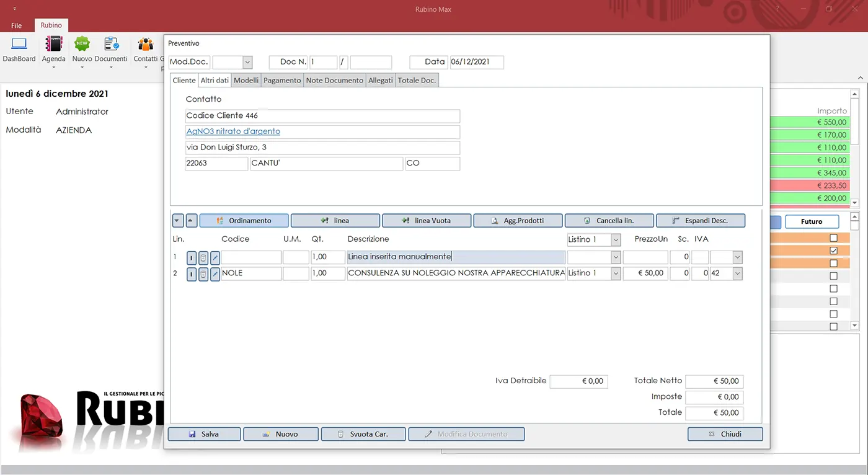
Task: Click pencil edit icon on line 1
Action: 215,257
